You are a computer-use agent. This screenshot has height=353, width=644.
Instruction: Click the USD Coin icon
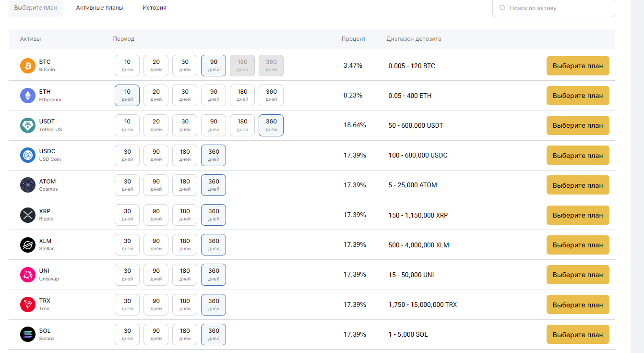(x=28, y=155)
